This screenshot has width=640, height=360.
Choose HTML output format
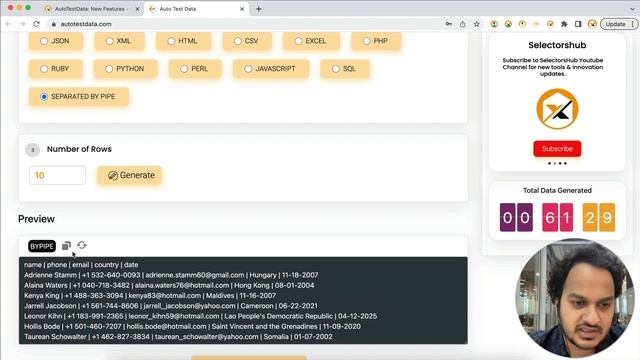[171, 41]
